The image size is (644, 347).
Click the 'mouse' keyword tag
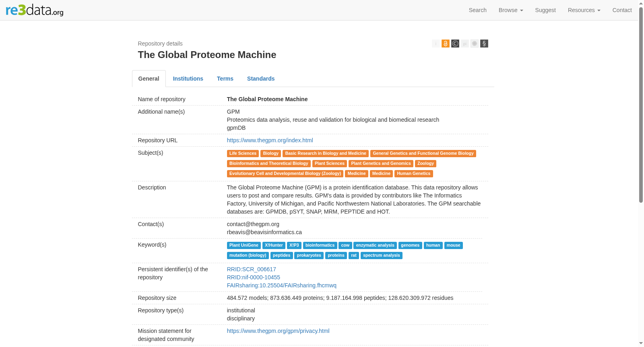point(453,245)
